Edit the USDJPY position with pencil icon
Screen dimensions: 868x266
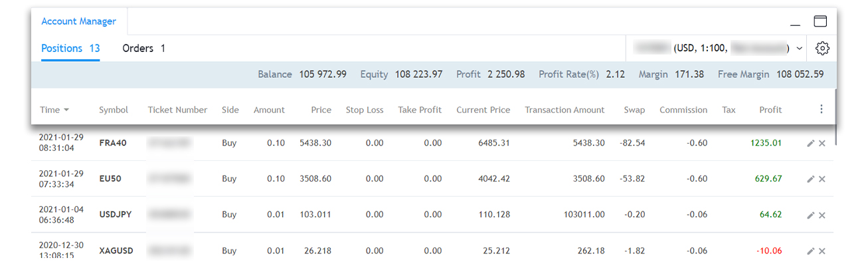pyautogui.click(x=810, y=215)
